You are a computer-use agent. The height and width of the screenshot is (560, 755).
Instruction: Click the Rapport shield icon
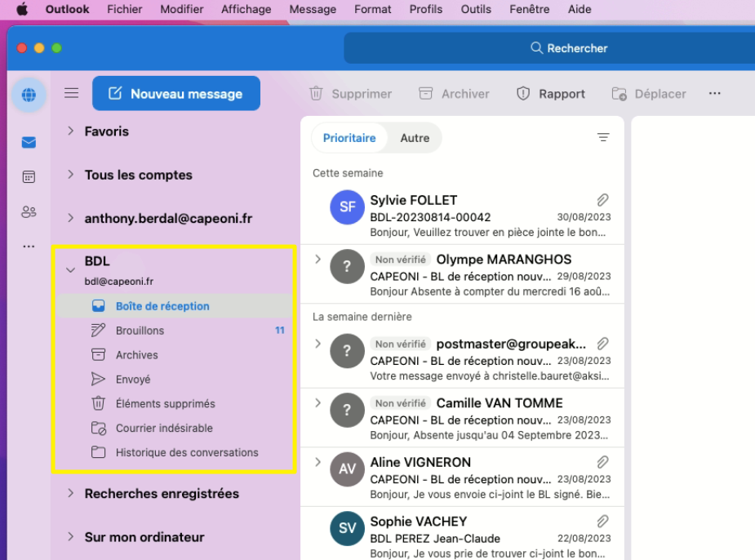pyautogui.click(x=523, y=93)
